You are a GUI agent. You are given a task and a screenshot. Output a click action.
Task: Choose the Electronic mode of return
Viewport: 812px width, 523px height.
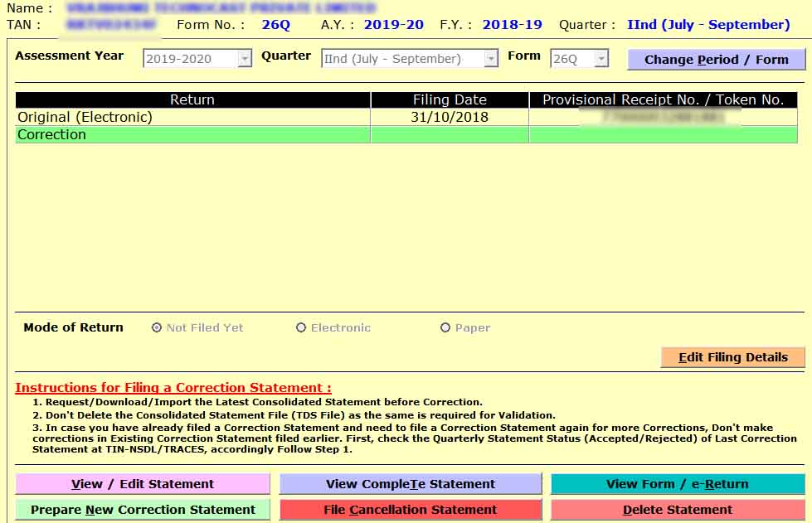[301, 327]
